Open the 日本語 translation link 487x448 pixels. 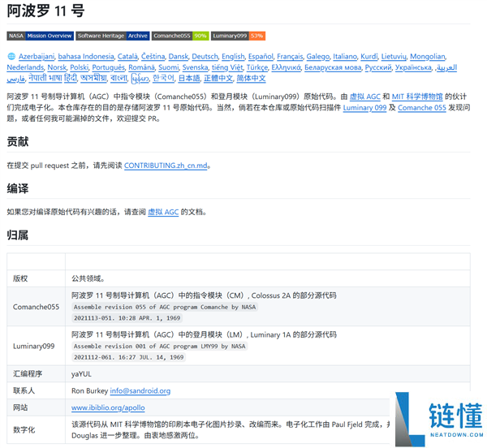click(x=189, y=78)
